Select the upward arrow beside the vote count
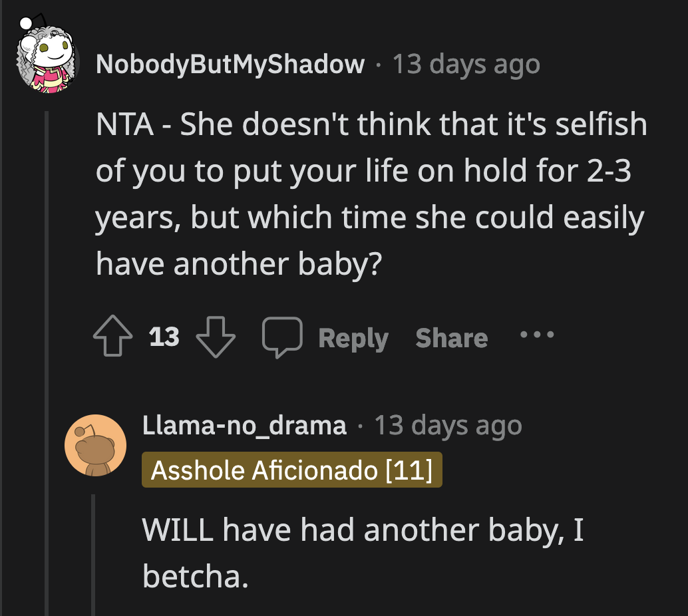This screenshot has width=688, height=616. 113,337
